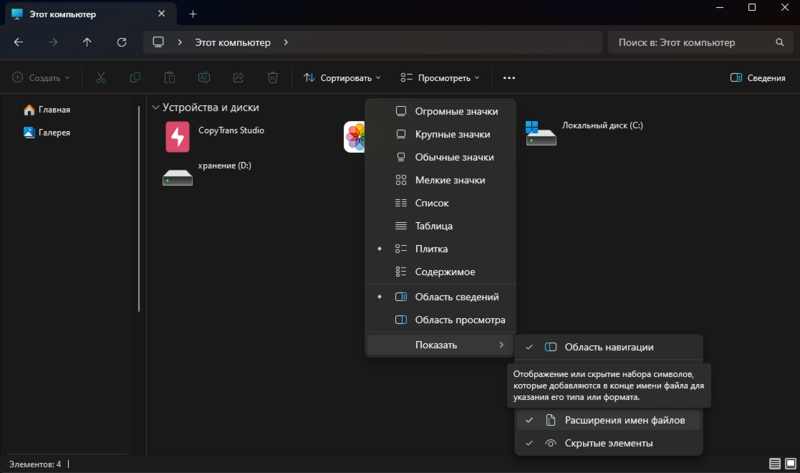Go back with the left arrow button
This screenshot has width=800, height=473.
[18, 42]
